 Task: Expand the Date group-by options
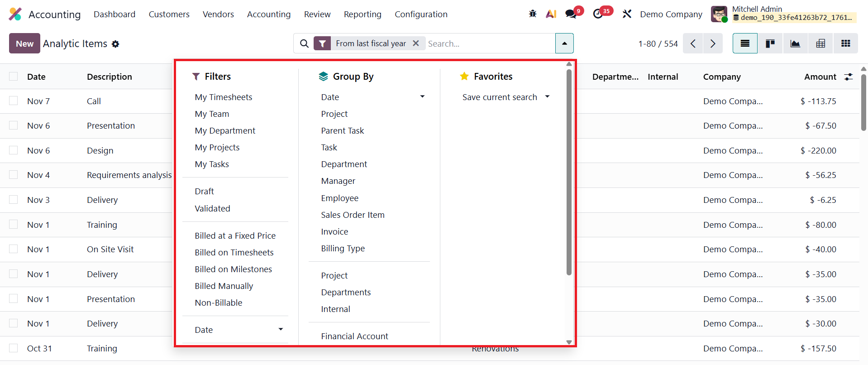(422, 97)
